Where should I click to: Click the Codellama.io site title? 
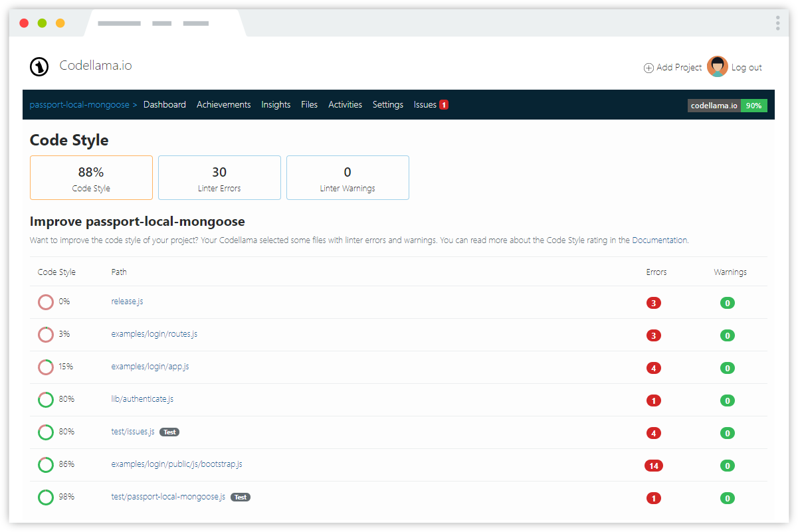pos(96,65)
